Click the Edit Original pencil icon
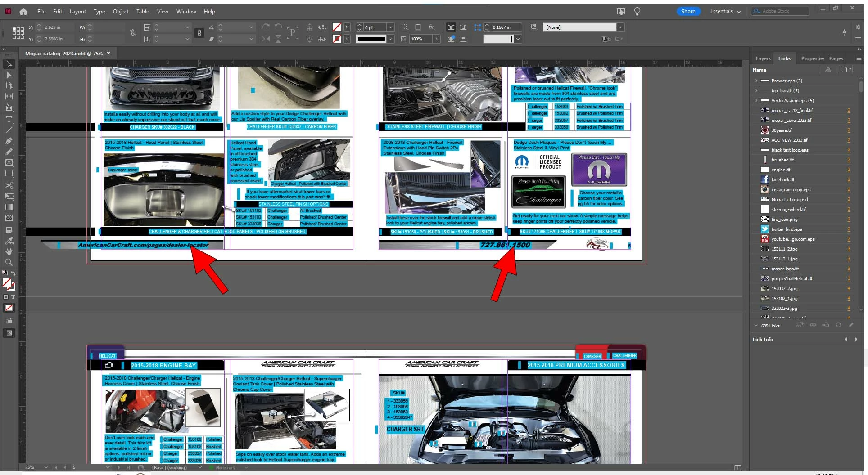 tap(851, 325)
